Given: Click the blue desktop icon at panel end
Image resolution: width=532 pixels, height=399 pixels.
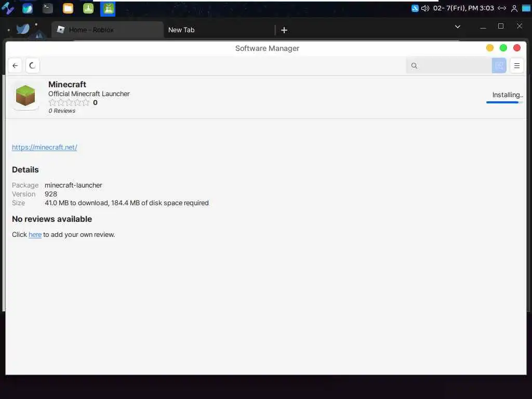Looking at the screenshot, I should (x=526, y=8).
